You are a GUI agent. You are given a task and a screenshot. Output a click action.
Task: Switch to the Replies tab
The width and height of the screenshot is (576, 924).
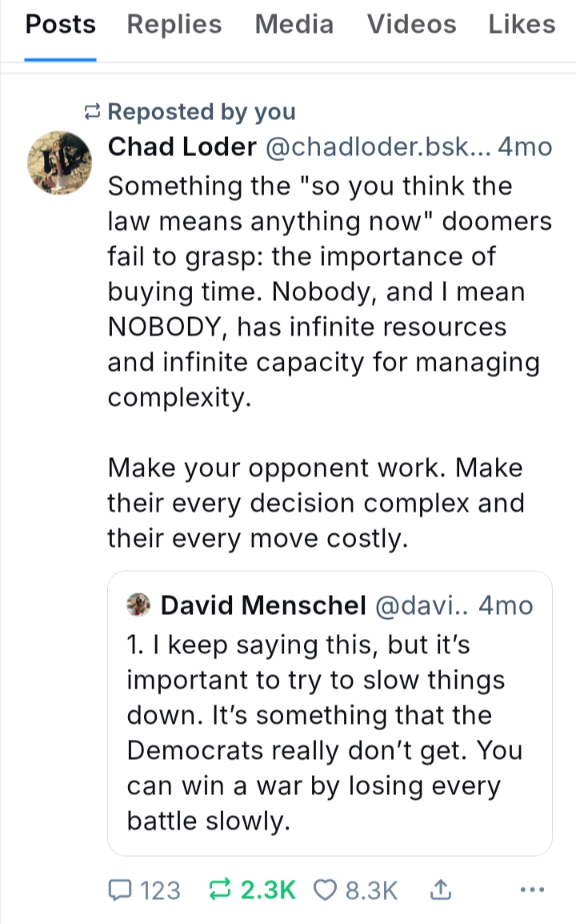point(174,25)
